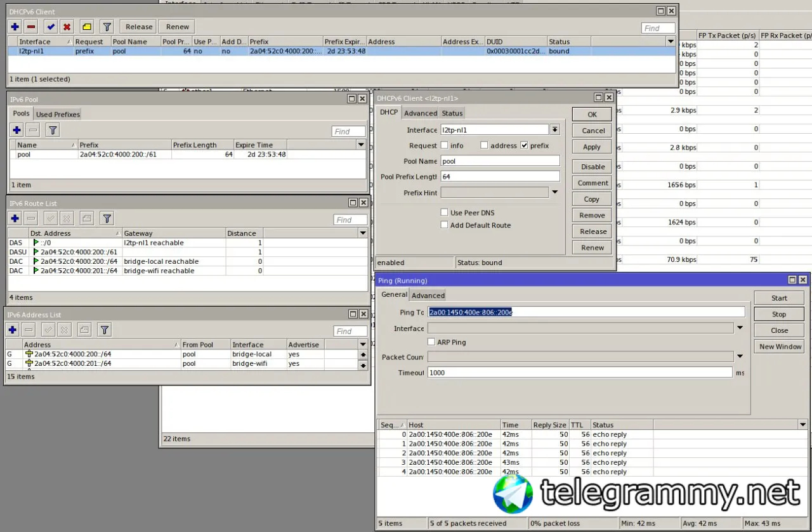Open the Advanced tab in DHCPv6 Client dialog
The width and height of the screenshot is (812, 532).
[x=421, y=113]
